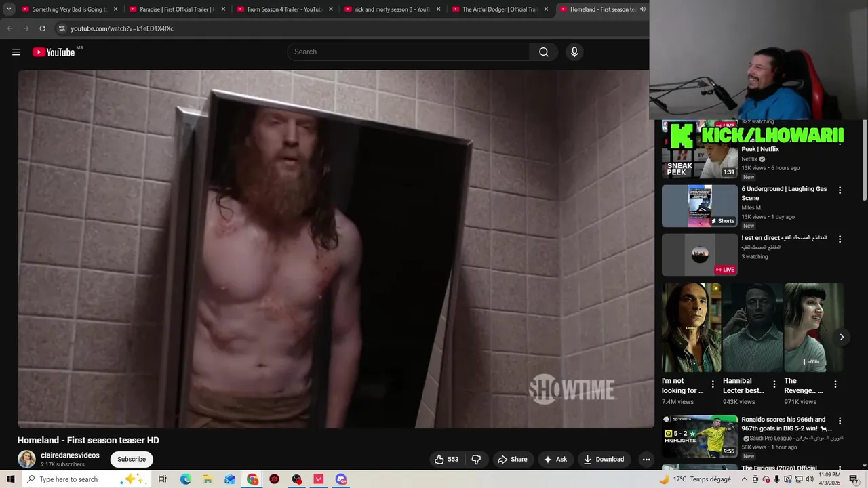Open the YouTube guide hamburger menu

(16, 52)
